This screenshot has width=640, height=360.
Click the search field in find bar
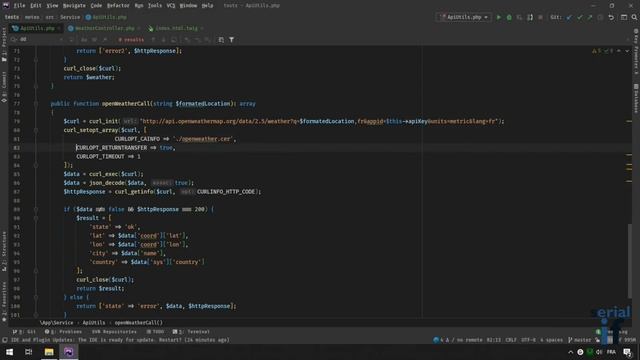[x=39, y=40]
